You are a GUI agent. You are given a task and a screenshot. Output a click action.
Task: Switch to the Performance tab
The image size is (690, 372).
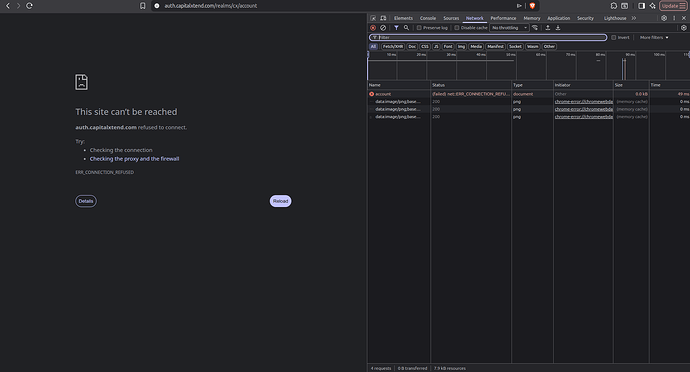tap(503, 18)
